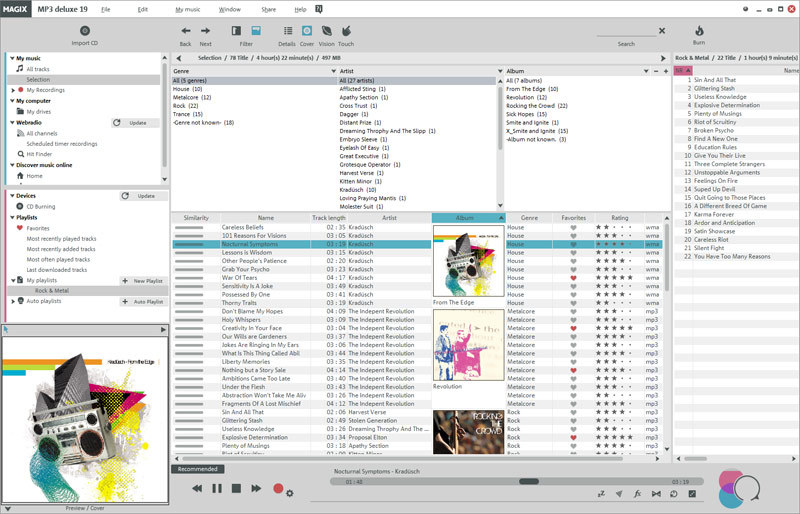Toggle favorite heart for Explosive Determination
Screen dimensions: 800x514
(573, 437)
